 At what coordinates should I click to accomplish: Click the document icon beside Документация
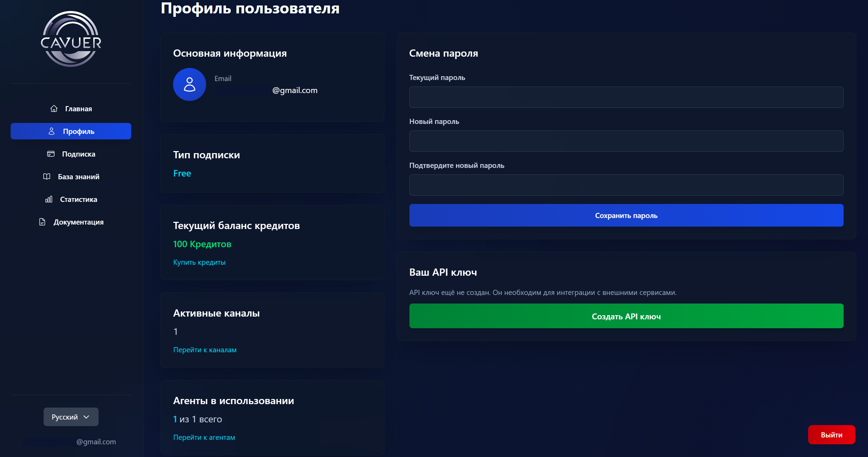(42, 222)
